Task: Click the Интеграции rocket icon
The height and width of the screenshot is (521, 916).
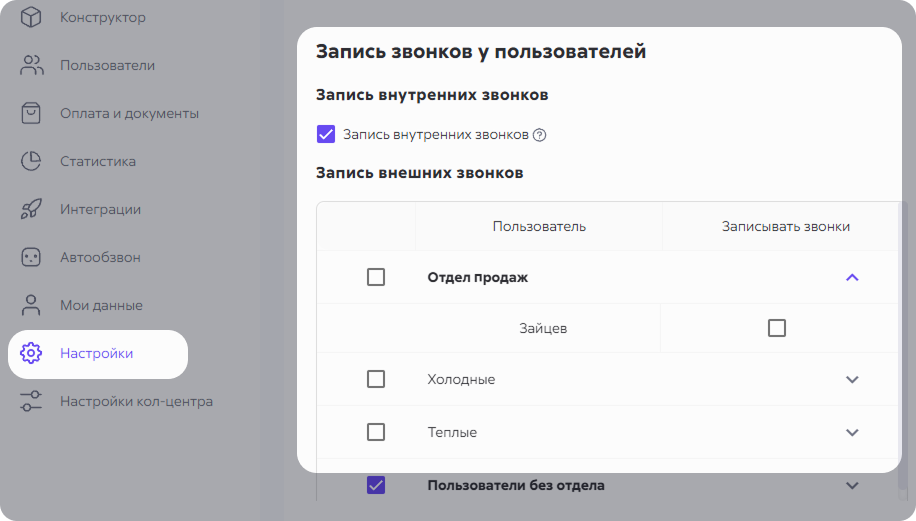Action: click(31, 209)
